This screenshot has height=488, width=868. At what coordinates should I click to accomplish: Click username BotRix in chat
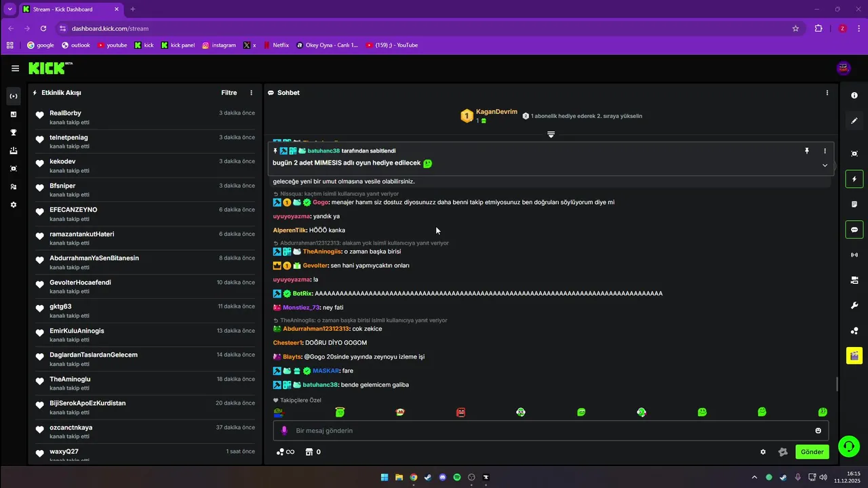(302, 293)
